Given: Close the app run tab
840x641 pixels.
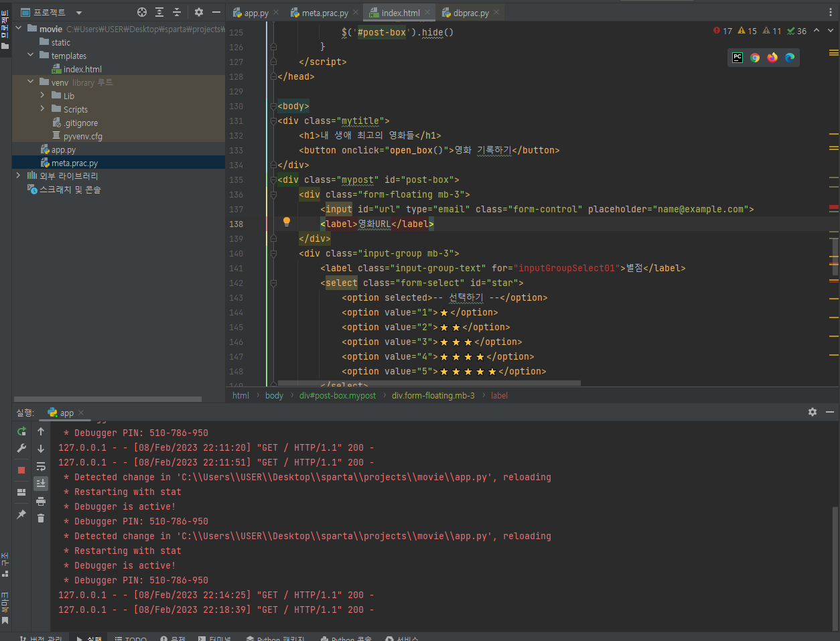Looking at the screenshot, I should [81, 413].
